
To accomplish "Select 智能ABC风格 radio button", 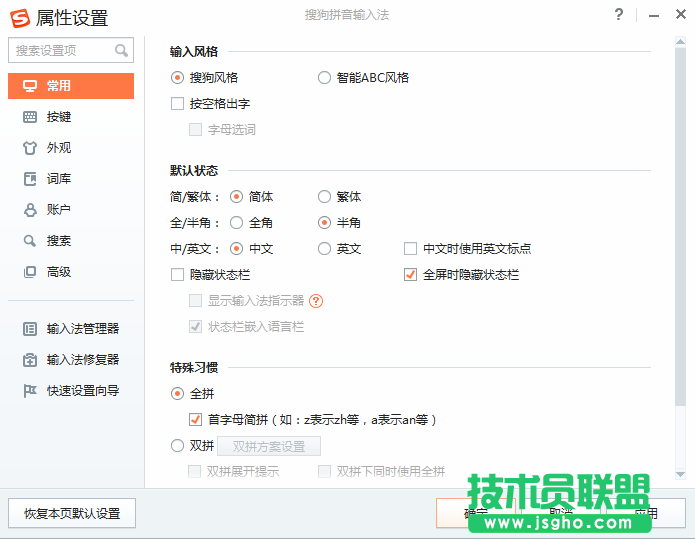I will click(324, 78).
